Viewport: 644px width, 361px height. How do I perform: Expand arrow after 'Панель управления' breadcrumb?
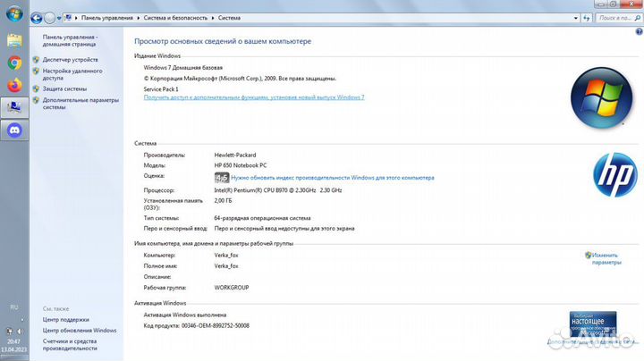coord(139,18)
